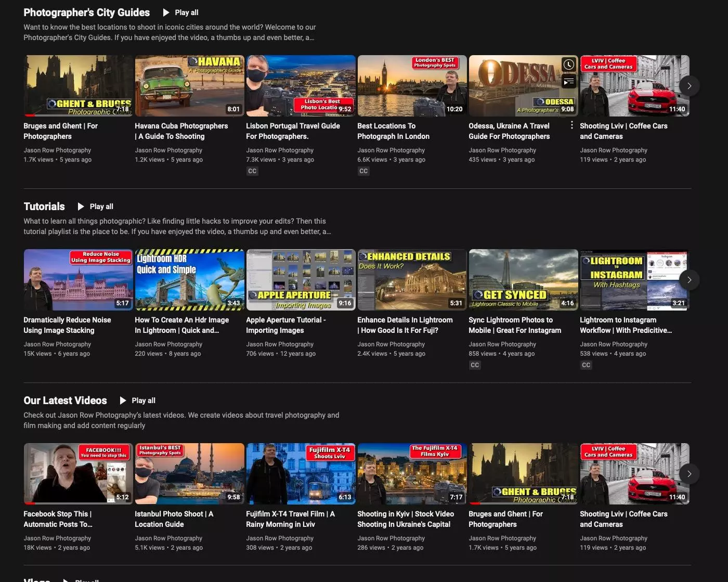Click title Enhance Details In Lightroom
This screenshot has height=582, width=728.
405,325
